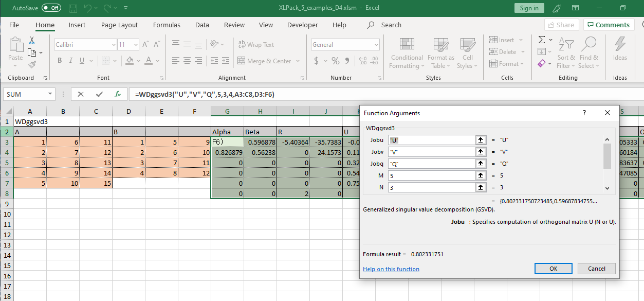
Task: Click the M argument input field
Action: (432, 175)
